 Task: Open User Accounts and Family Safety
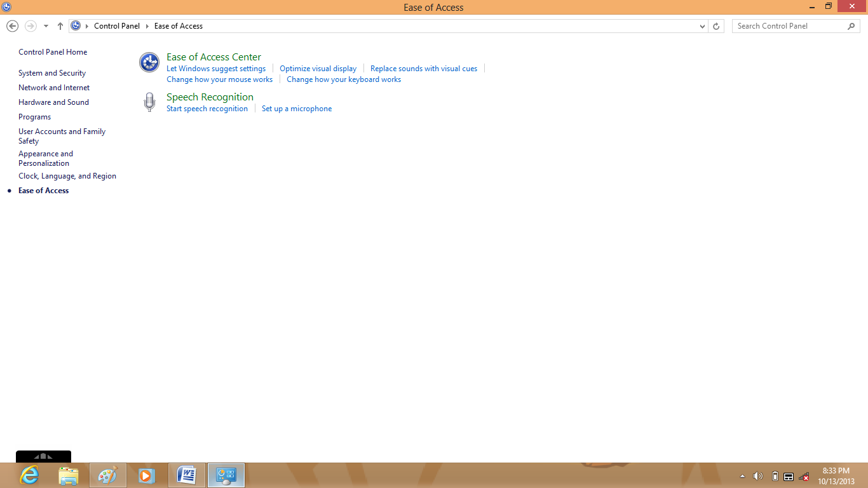point(62,136)
